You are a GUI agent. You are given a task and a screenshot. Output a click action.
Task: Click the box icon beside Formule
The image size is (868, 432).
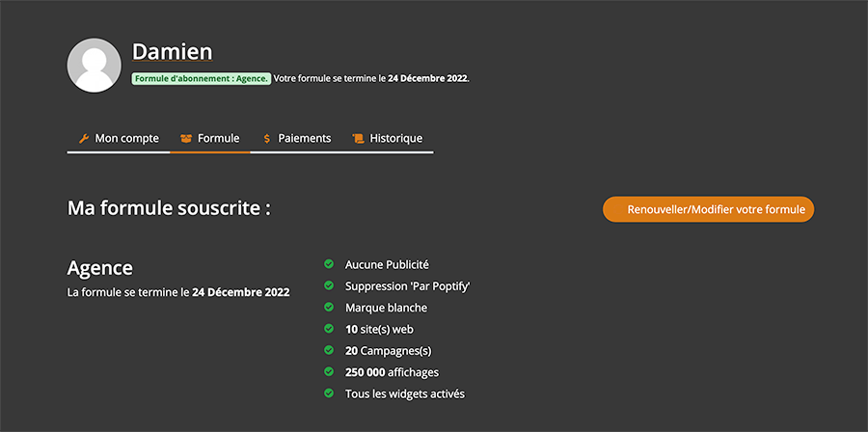(x=186, y=138)
